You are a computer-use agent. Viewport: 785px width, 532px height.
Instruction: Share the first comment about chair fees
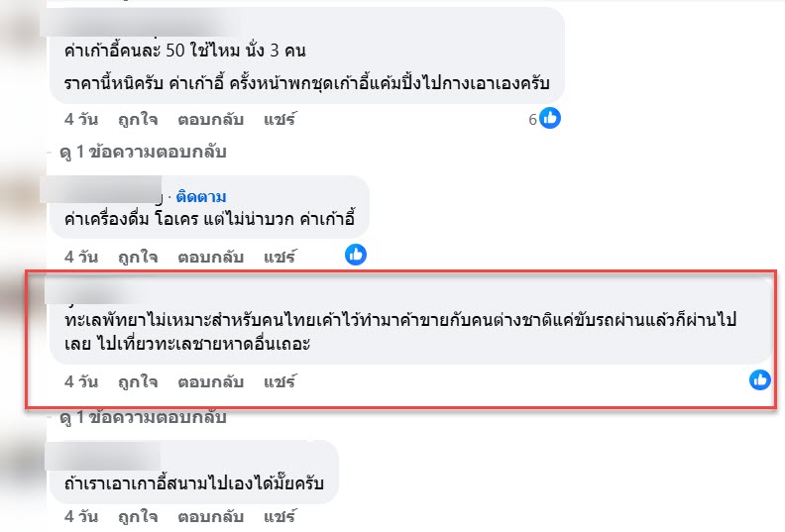click(x=280, y=119)
